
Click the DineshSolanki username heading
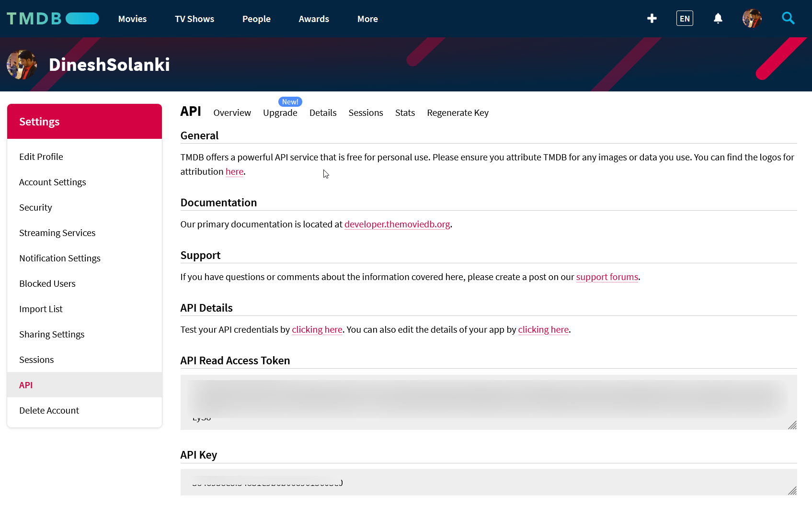click(x=109, y=65)
